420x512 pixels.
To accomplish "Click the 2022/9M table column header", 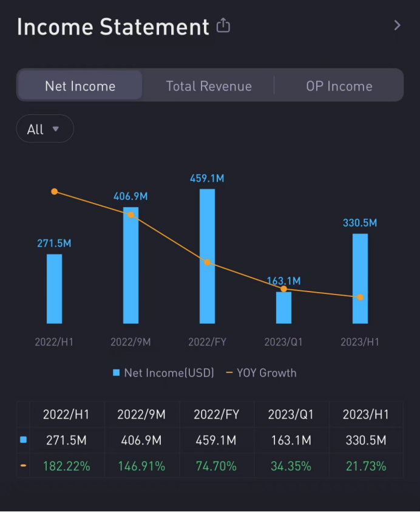I will click(141, 414).
